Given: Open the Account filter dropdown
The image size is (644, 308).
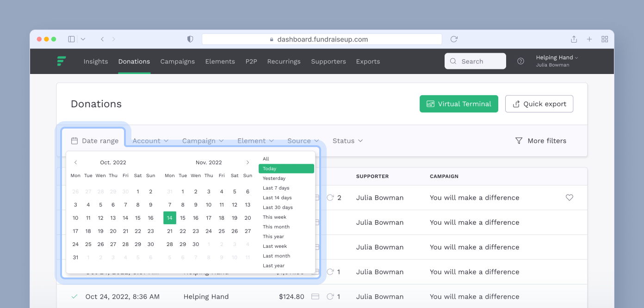Looking at the screenshot, I should (x=150, y=141).
